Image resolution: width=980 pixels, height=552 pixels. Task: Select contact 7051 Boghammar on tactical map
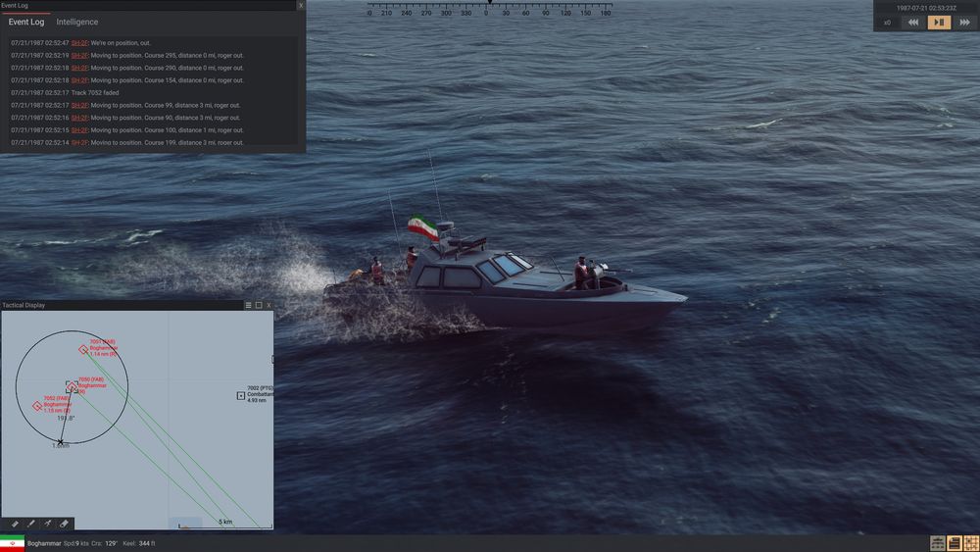click(x=83, y=349)
